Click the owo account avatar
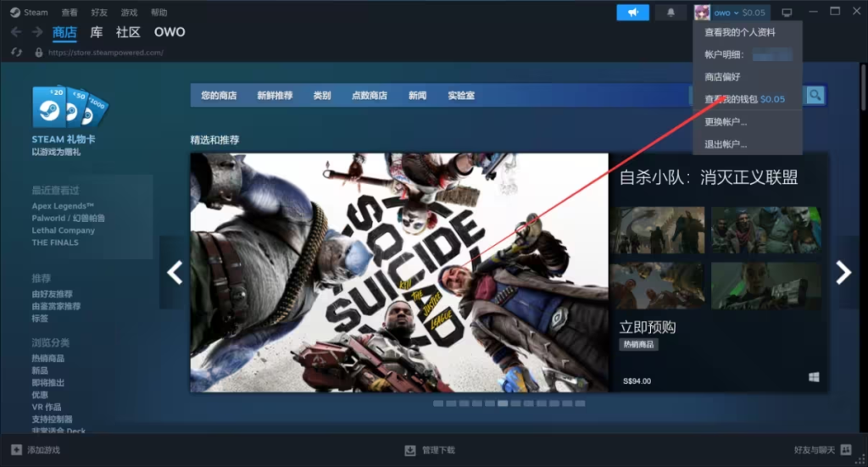Viewport: 868px width, 467px height. click(702, 12)
